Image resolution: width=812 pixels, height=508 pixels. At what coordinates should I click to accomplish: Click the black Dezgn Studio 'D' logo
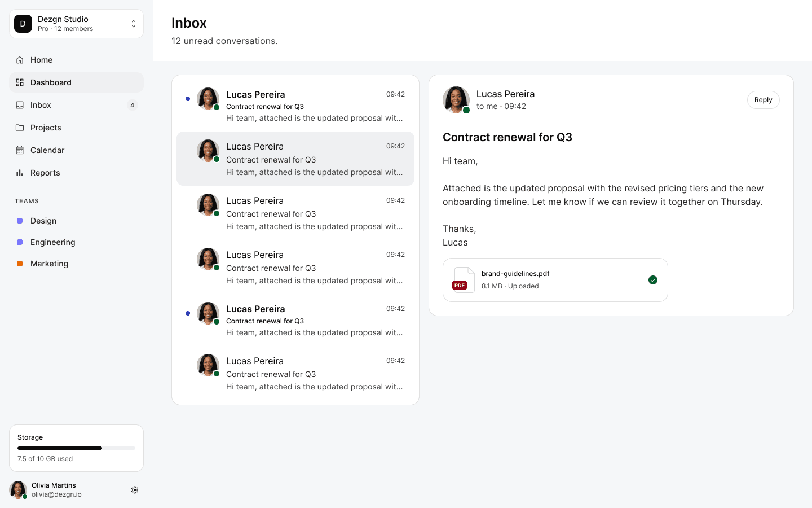[x=23, y=24]
